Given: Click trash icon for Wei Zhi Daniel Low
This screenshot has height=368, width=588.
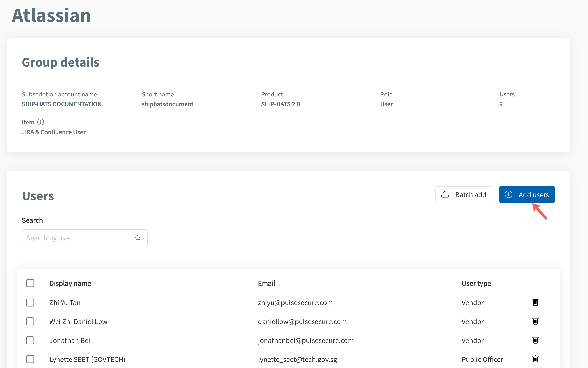Looking at the screenshot, I should coord(535,321).
